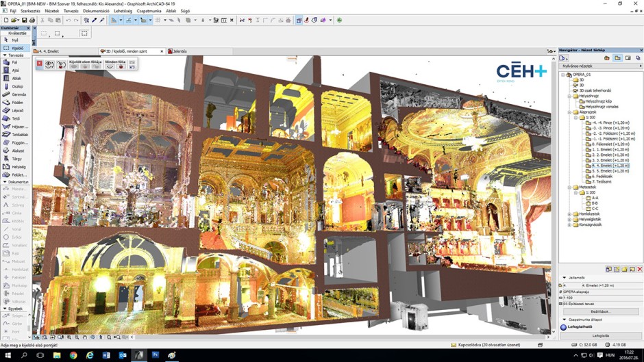Open the Dokumentáció menu

(x=96, y=11)
